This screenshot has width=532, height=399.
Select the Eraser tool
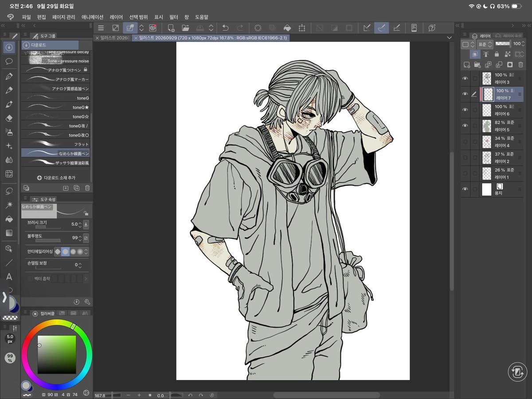(x=9, y=118)
